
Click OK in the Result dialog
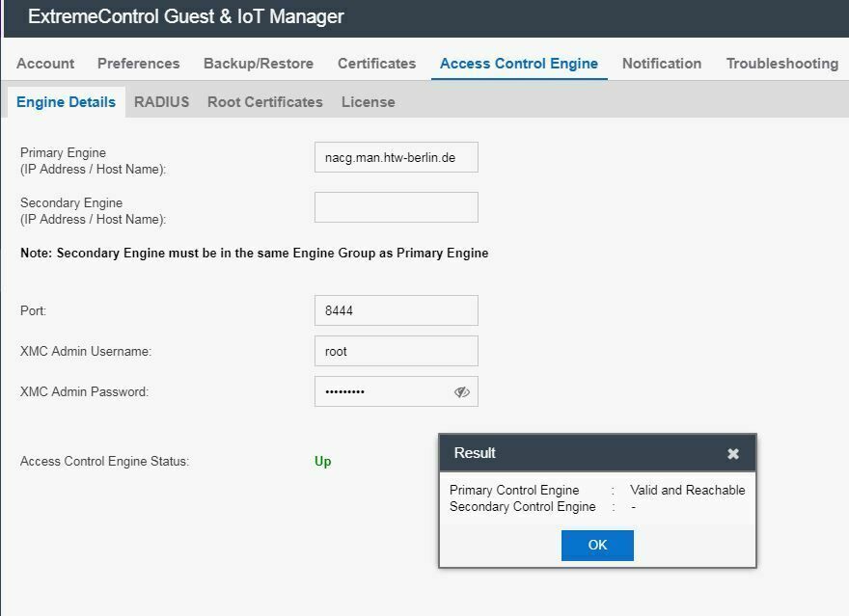click(x=597, y=545)
